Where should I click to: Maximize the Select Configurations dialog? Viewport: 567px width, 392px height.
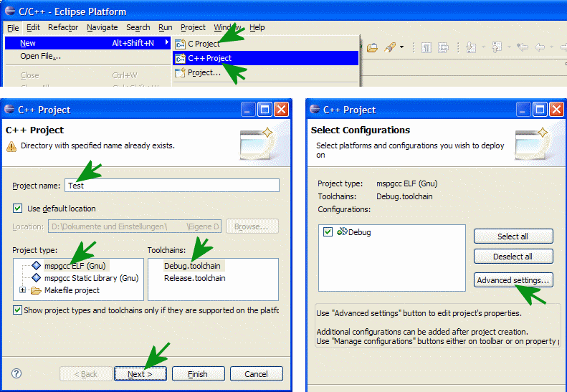(540, 109)
